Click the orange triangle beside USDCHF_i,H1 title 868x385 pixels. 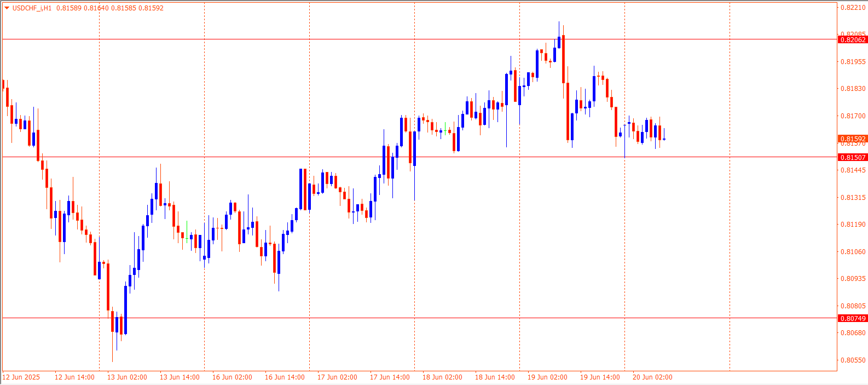pos(7,8)
